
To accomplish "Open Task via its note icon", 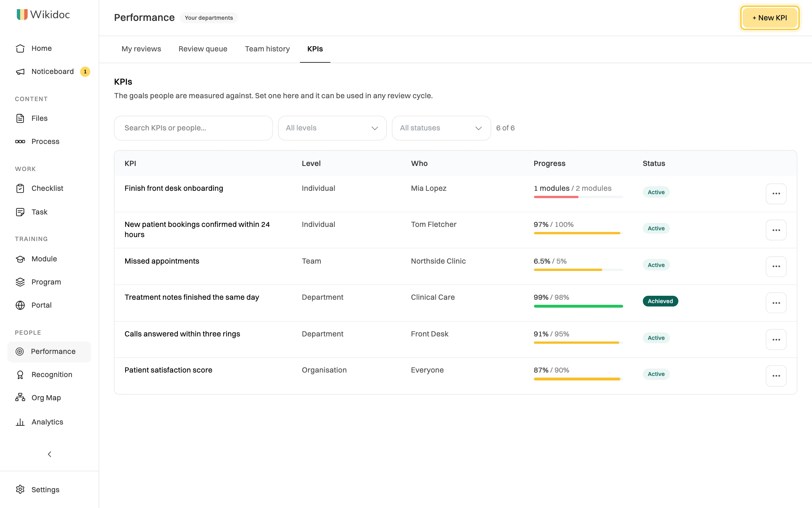I will 20,212.
